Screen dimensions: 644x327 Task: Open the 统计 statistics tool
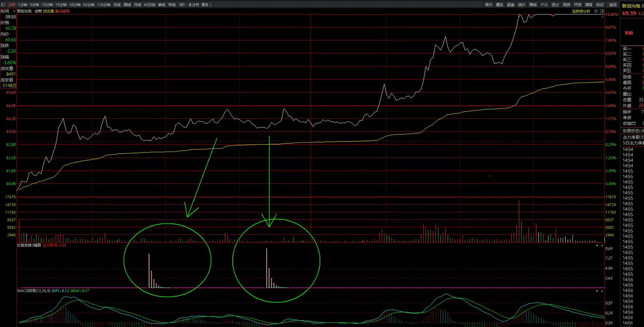(522, 5)
